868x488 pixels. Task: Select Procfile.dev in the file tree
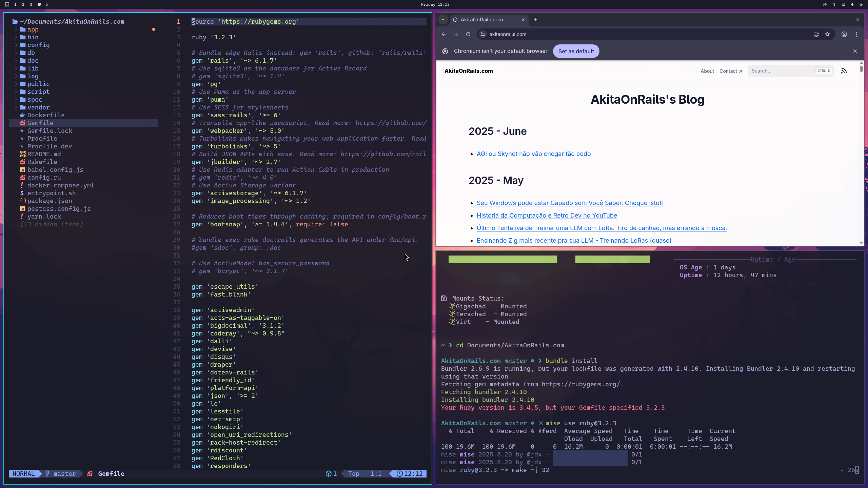pos(50,146)
